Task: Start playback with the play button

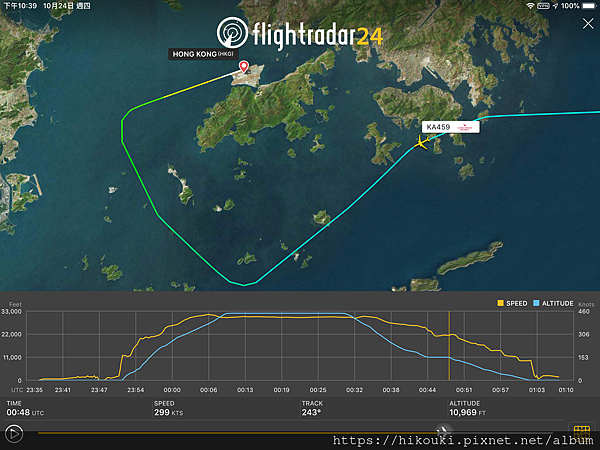Action: tap(14, 434)
